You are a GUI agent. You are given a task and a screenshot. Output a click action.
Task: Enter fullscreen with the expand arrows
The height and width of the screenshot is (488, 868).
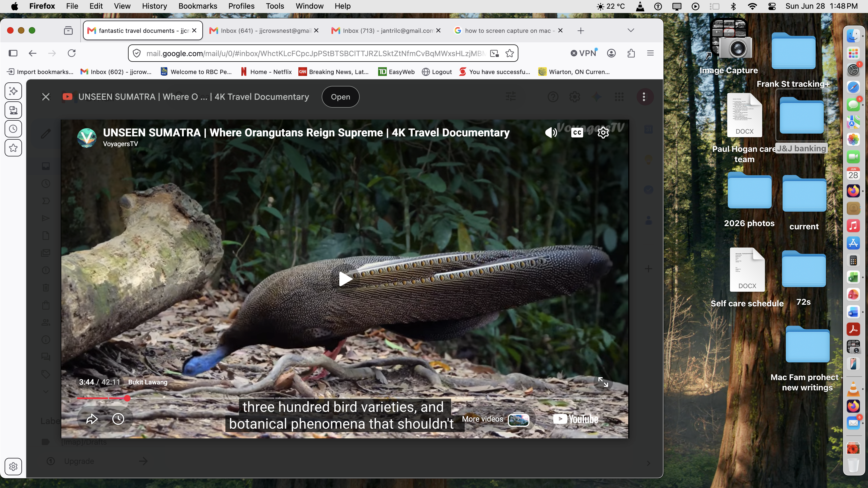(603, 382)
